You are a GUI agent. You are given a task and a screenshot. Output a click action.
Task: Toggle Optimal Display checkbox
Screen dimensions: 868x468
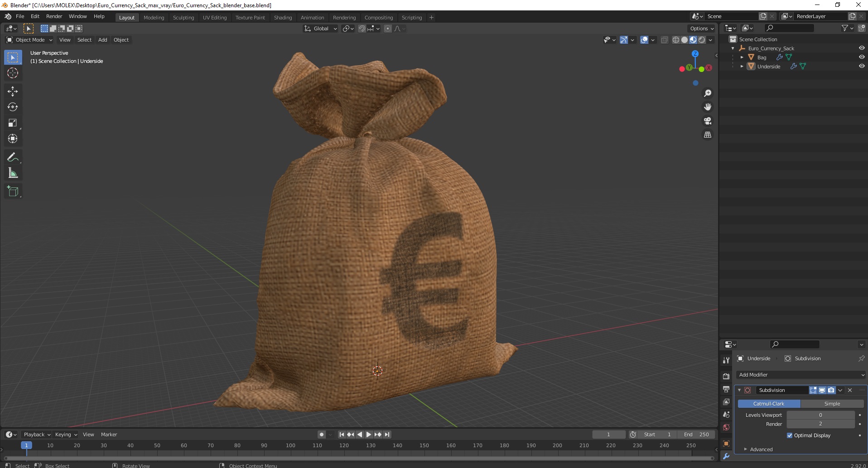790,435
